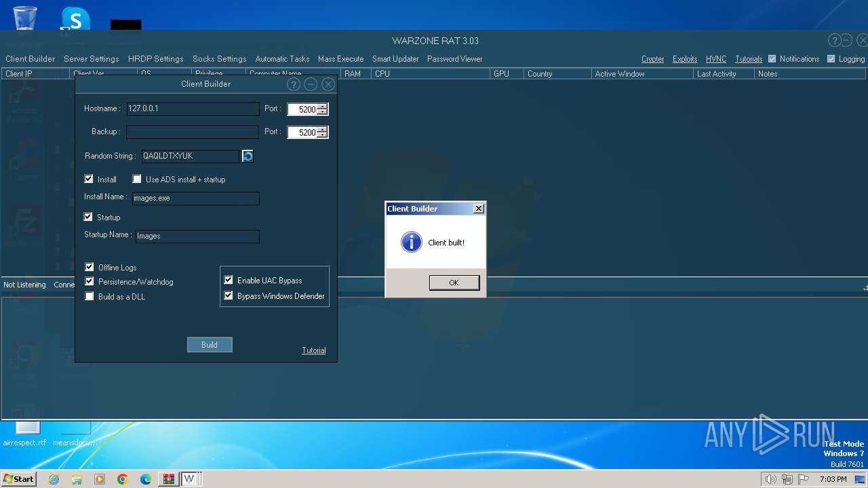Screen dimensions: 868x488
Task: Click the Hostname field showing 127.0.0.1
Action: pos(193,108)
